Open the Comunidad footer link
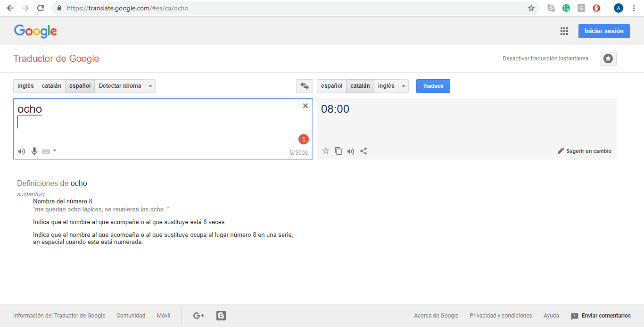The height and width of the screenshot is (327, 644). point(131,316)
